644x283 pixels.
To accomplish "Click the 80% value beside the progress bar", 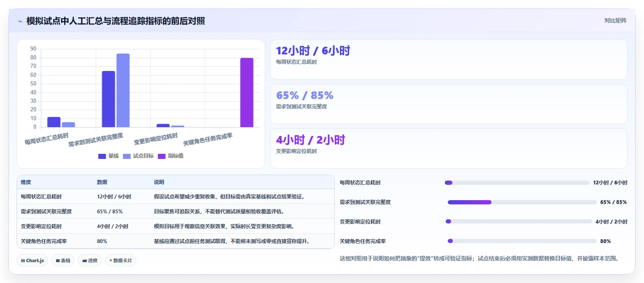I will [605, 241].
